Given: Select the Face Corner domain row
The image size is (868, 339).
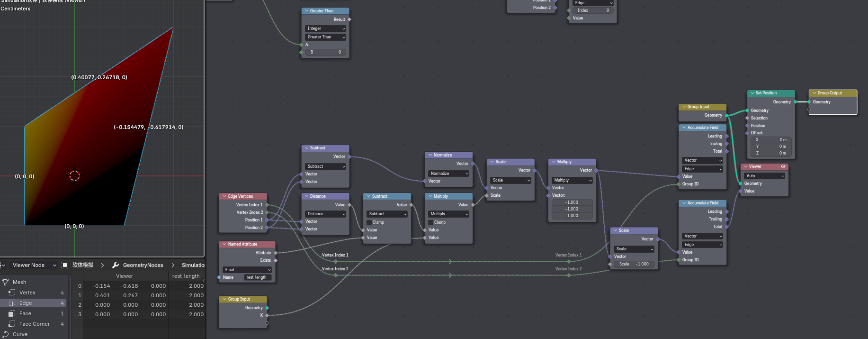Looking at the screenshot, I should pos(34,324).
